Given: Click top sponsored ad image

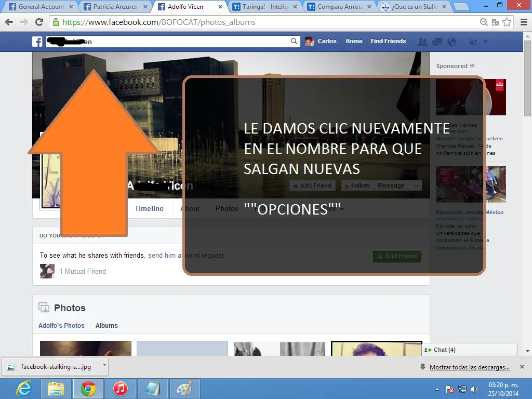Looking at the screenshot, I should point(471,97).
